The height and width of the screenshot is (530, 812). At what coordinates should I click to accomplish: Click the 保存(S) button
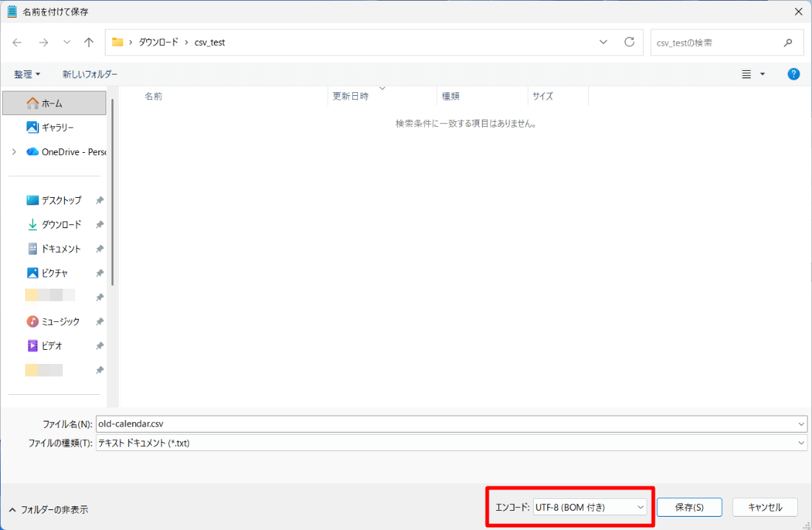point(689,507)
